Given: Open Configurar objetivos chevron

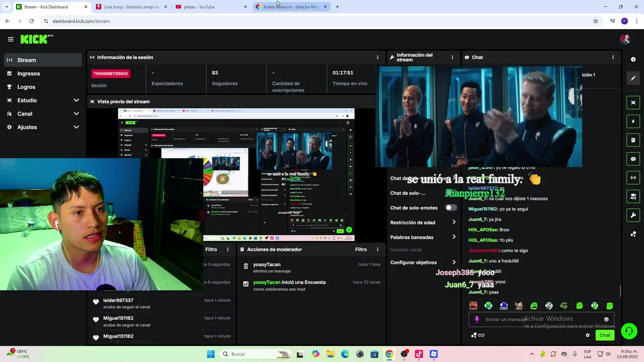Looking at the screenshot, I should tap(454, 262).
